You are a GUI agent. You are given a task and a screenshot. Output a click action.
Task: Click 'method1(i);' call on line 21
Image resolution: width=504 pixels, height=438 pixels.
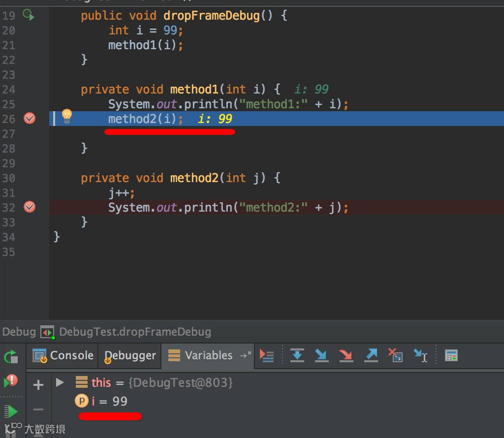pyautogui.click(x=145, y=45)
